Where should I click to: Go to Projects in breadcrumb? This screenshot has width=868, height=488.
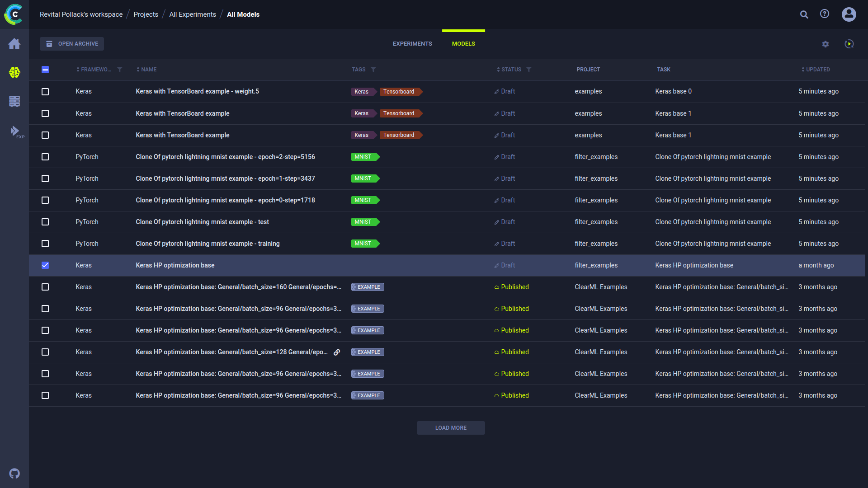tap(146, 14)
